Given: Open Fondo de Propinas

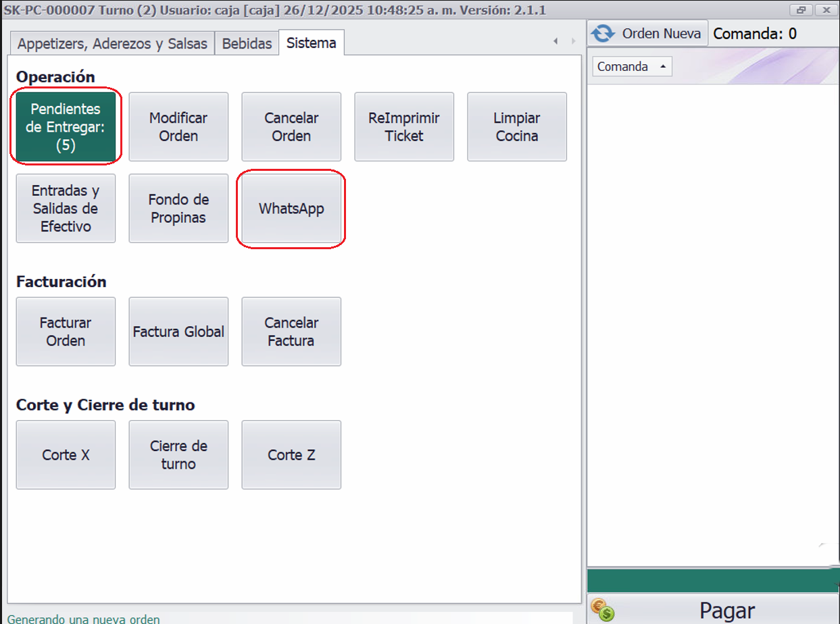Looking at the screenshot, I should point(178,209).
